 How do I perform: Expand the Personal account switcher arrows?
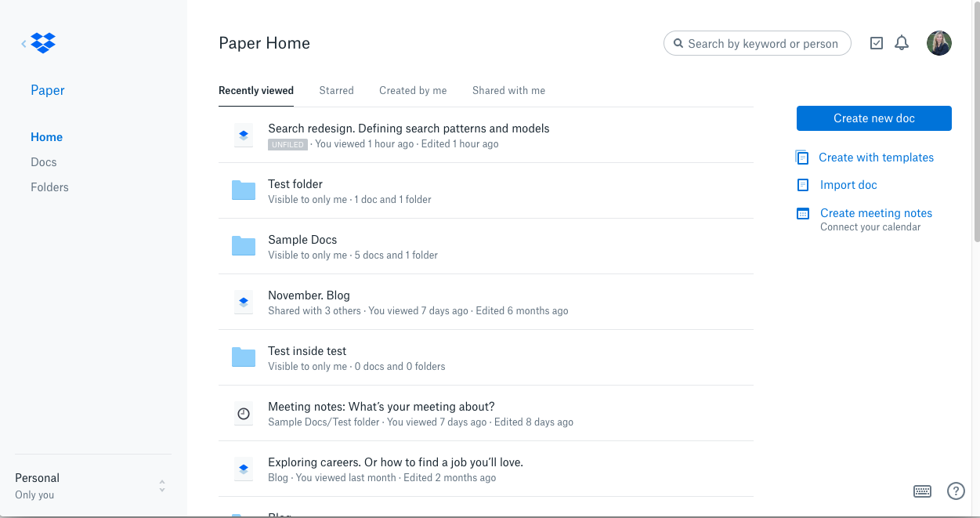click(x=162, y=486)
